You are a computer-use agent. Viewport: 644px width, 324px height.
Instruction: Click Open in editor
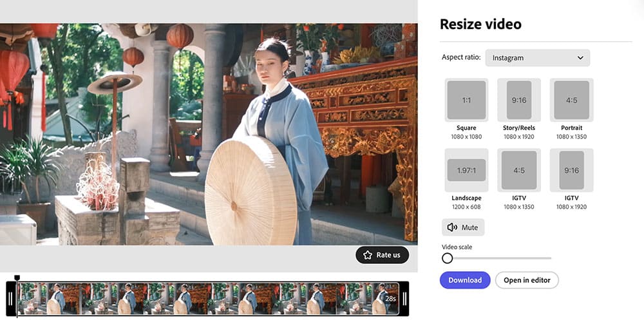tap(527, 280)
